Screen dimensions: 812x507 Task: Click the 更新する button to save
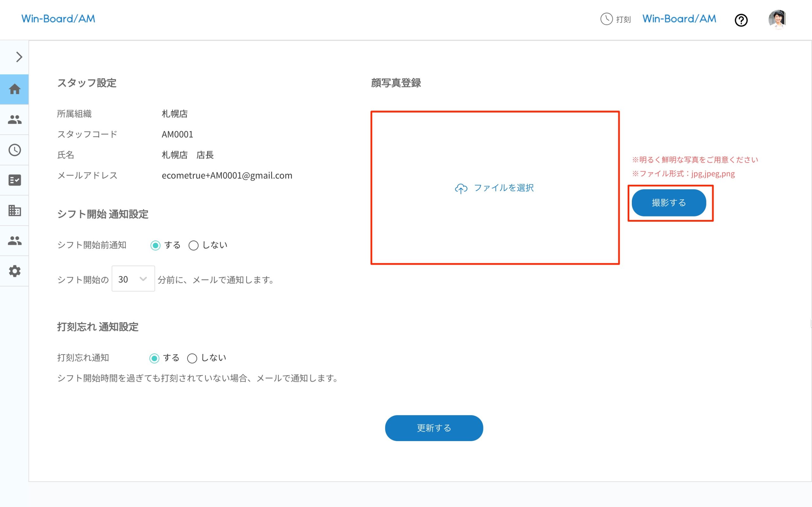click(x=434, y=428)
